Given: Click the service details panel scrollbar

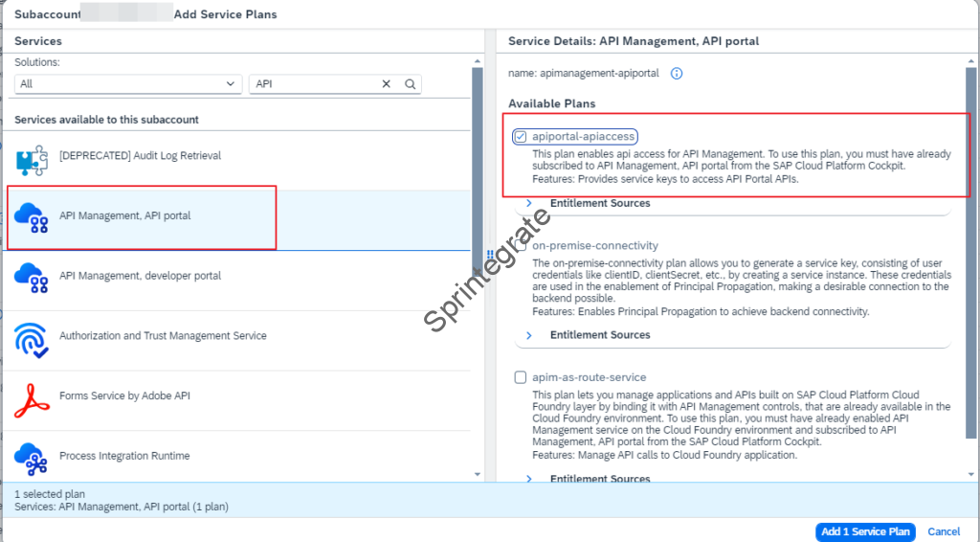Looking at the screenshot, I should click(x=971, y=253).
